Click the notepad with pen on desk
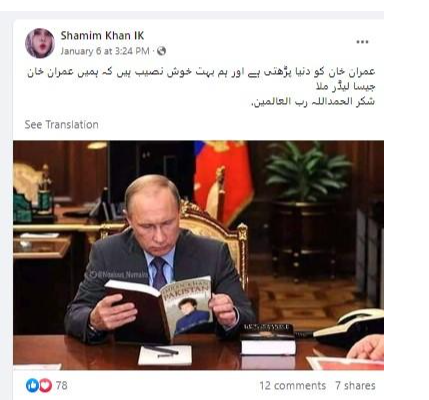The width and height of the screenshot is (429, 400). pos(165,355)
